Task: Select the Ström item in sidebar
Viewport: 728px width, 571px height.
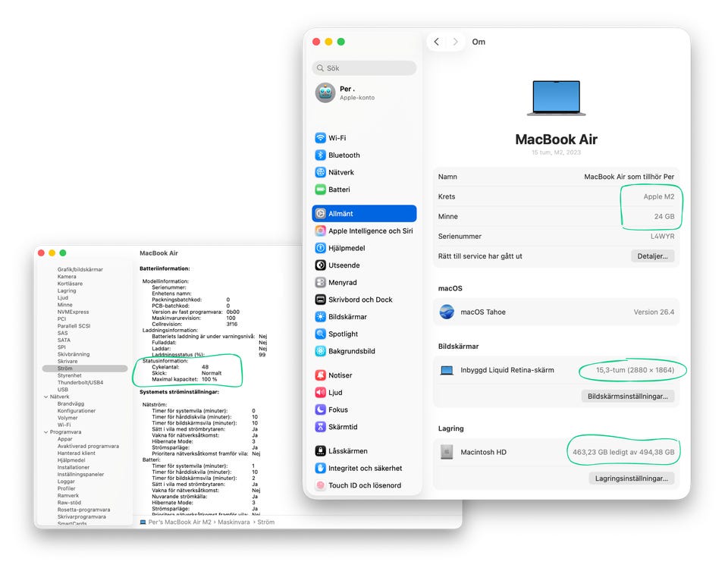Action: pyautogui.click(x=84, y=368)
